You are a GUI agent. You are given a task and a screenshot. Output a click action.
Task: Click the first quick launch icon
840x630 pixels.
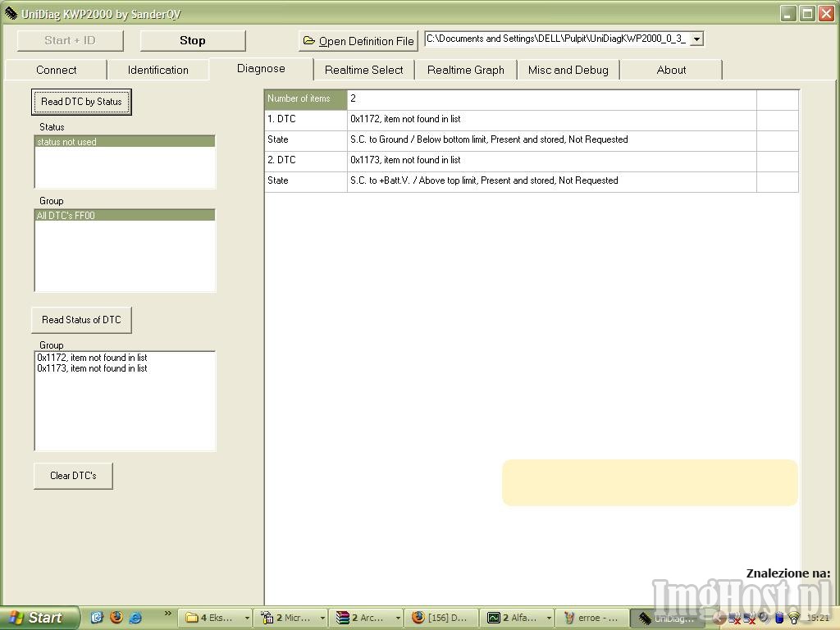(x=97, y=617)
